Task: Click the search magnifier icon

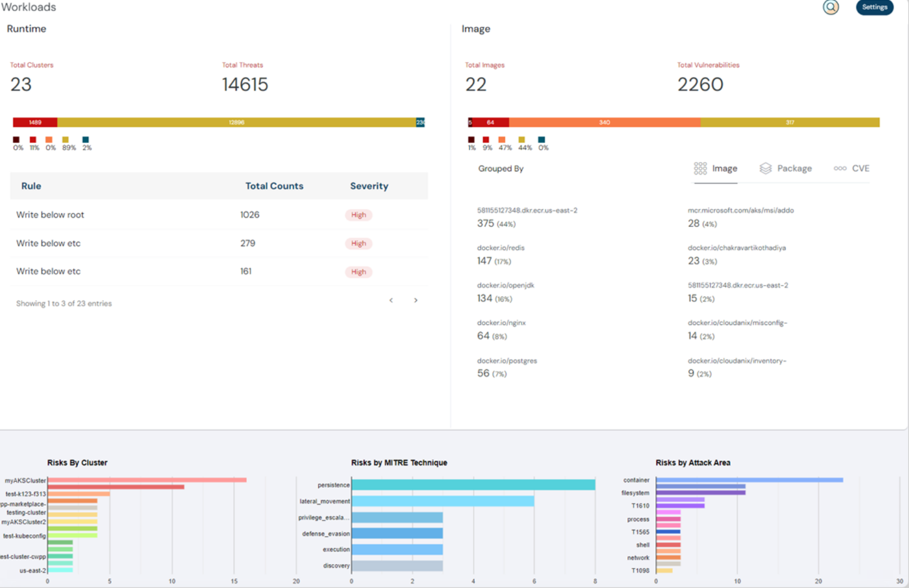Action: pos(830,7)
